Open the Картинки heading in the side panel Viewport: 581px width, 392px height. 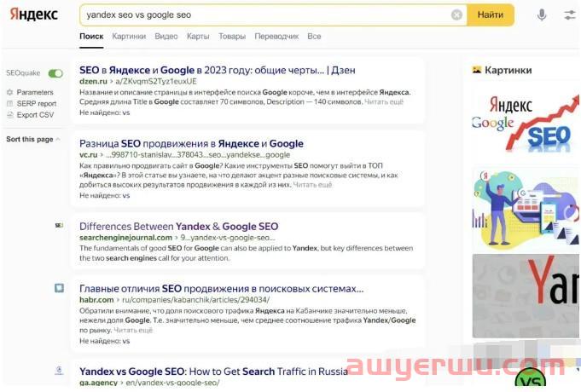508,70
